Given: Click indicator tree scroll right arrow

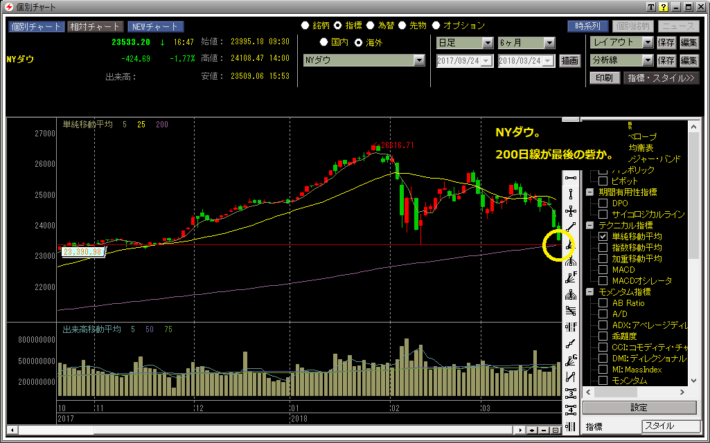Looking at the screenshot, I should 682,392.
